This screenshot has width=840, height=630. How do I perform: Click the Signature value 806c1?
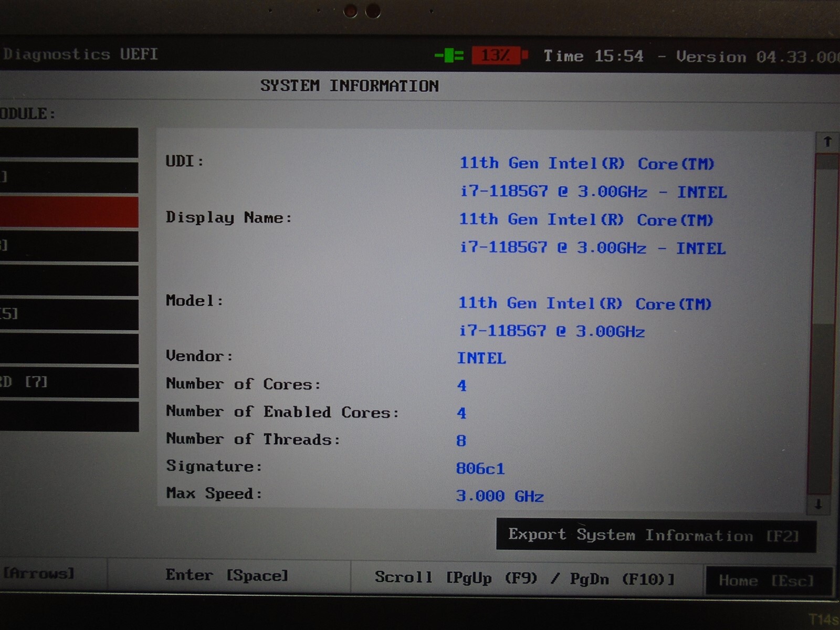click(x=480, y=468)
